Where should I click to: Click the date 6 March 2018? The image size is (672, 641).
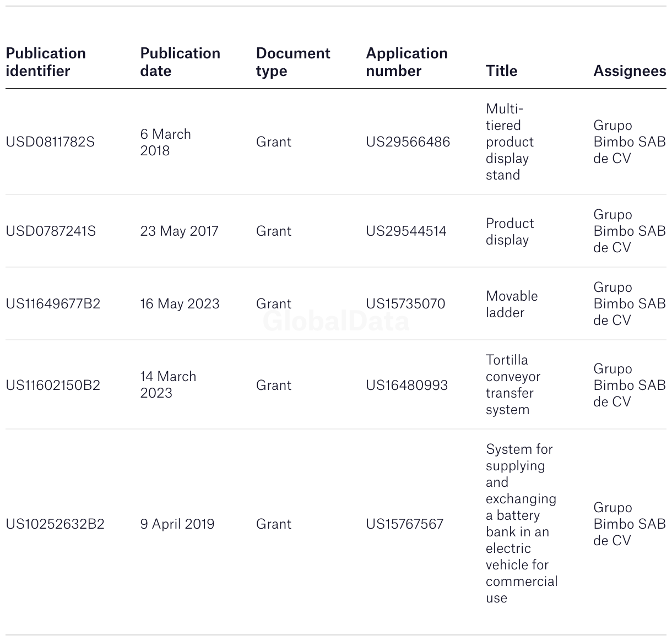(165, 142)
